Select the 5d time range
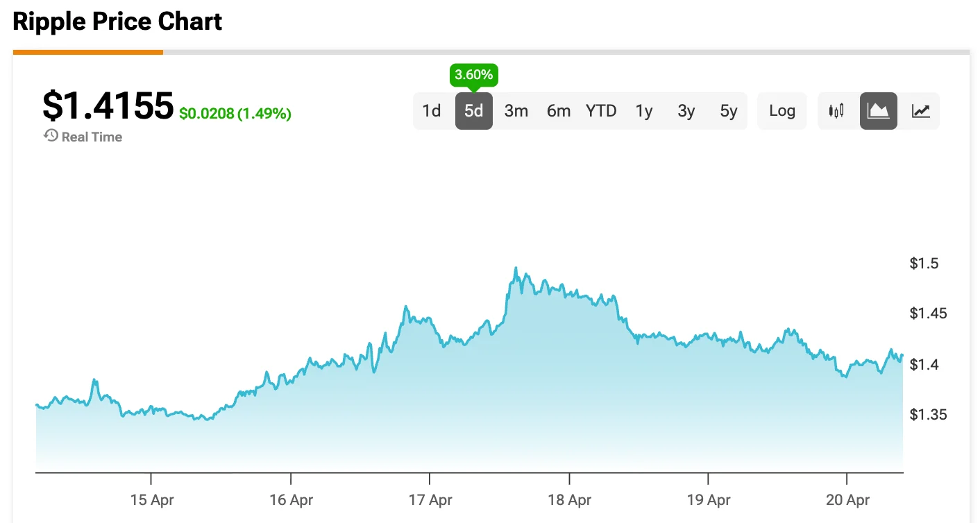This screenshot has width=980, height=523. (x=474, y=111)
